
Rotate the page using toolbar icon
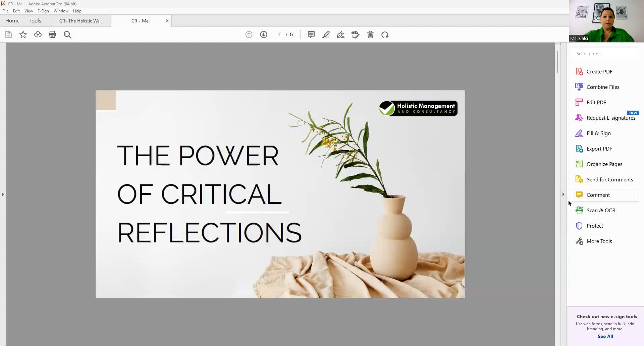385,34
